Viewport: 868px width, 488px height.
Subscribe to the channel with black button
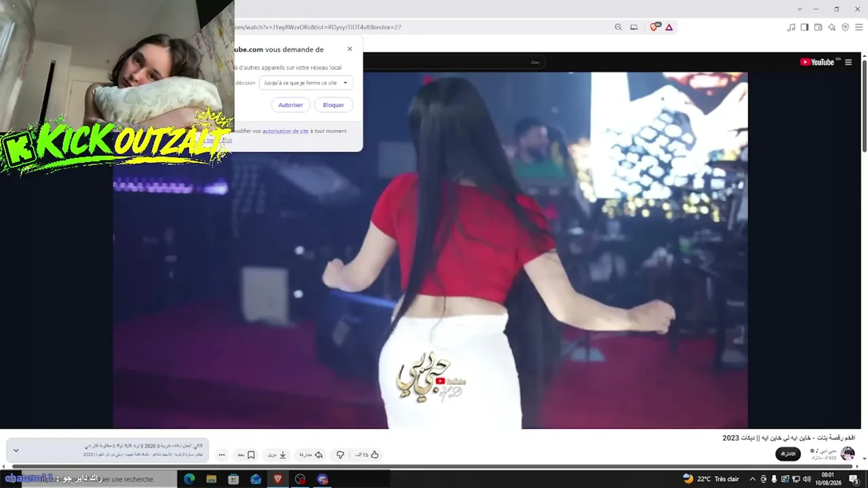(787, 453)
